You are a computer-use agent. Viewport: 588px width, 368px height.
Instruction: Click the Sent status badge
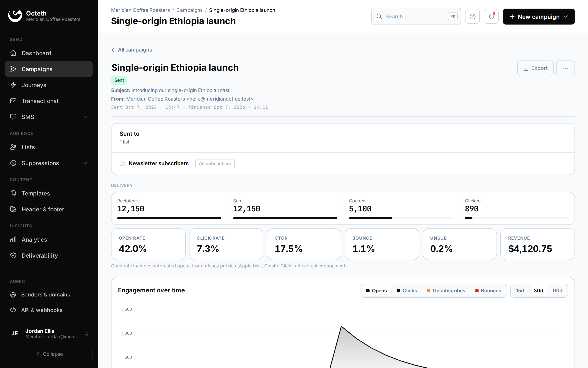[x=119, y=80]
